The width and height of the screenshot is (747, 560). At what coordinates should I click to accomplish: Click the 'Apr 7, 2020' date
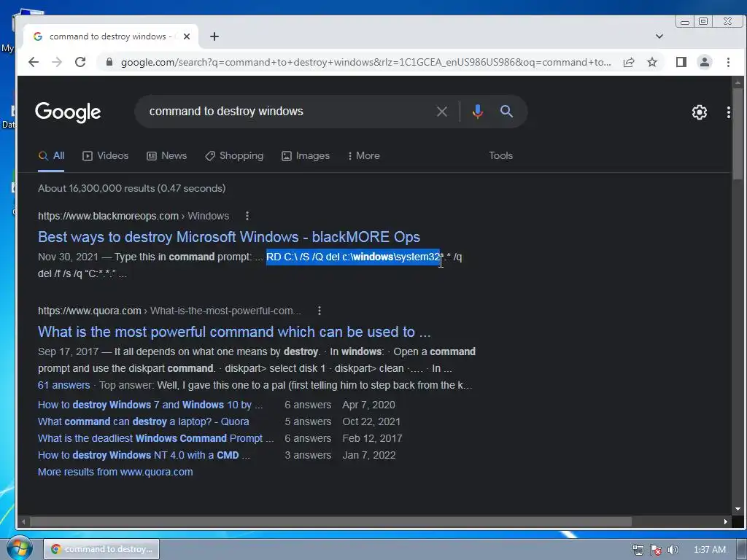(368, 405)
